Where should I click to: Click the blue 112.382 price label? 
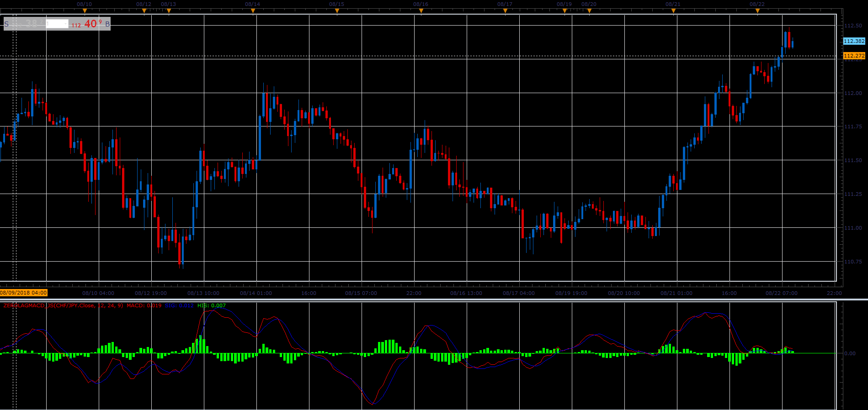pos(854,41)
